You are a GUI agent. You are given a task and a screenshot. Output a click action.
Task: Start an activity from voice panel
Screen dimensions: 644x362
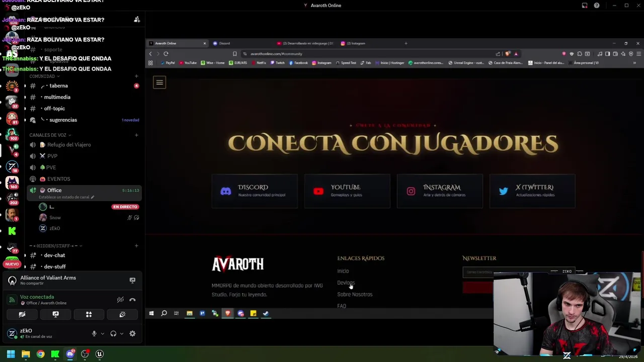point(89,314)
